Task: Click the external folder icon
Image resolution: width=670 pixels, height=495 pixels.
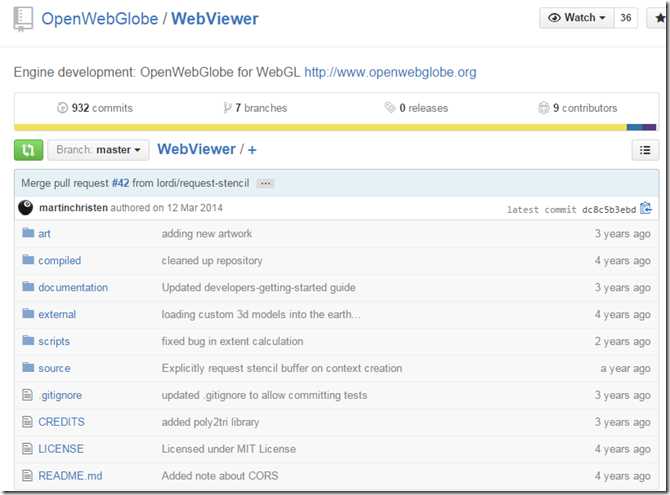Action: click(x=28, y=314)
